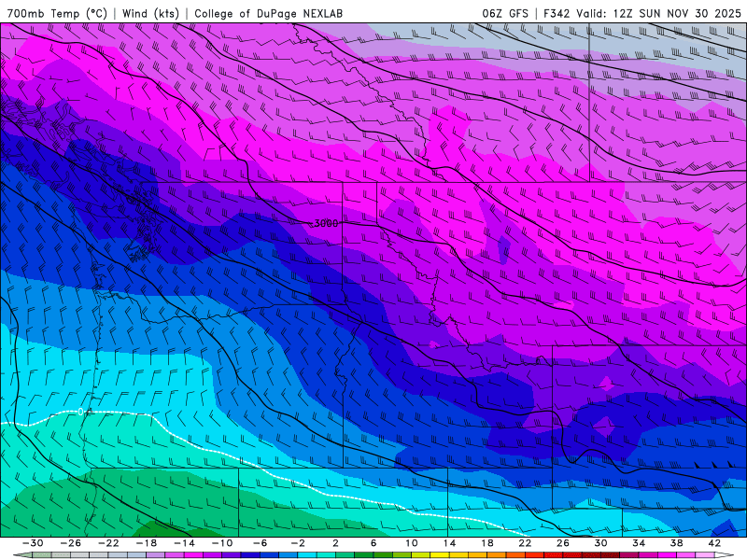Select the '18' color bar number

[x=487, y=543]
